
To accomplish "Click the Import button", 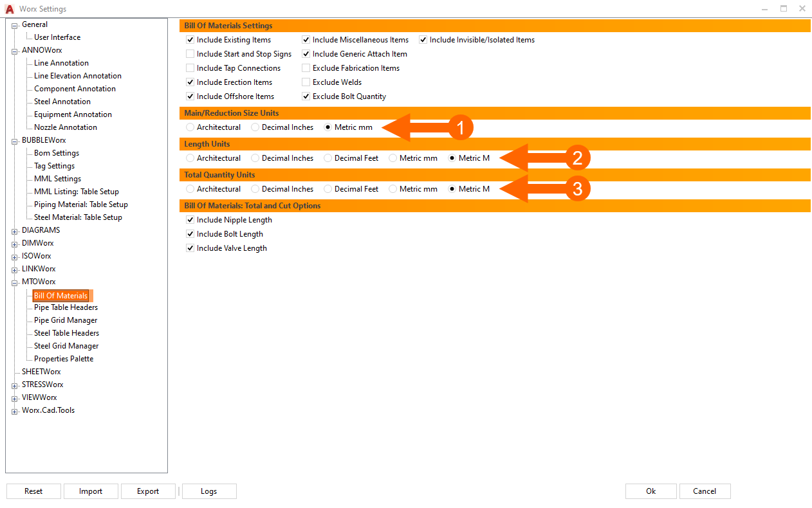I will tap(91, 491).
